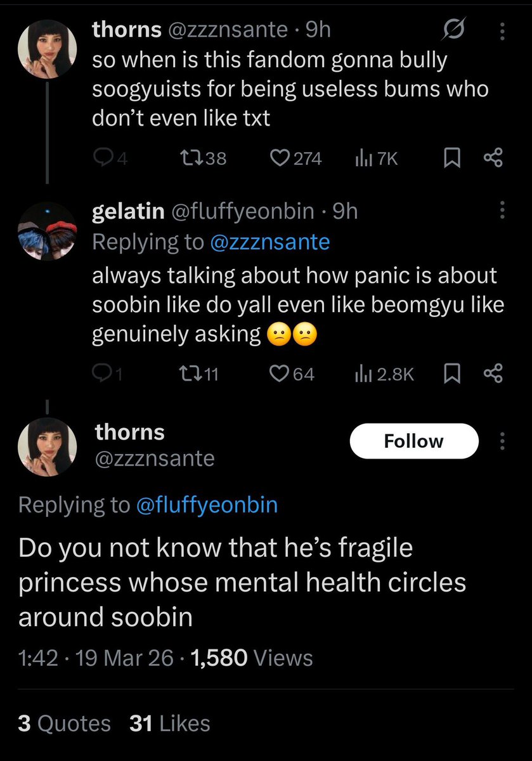Open more options beside Follow button
The image size is (532, 761).
(502, 441)
